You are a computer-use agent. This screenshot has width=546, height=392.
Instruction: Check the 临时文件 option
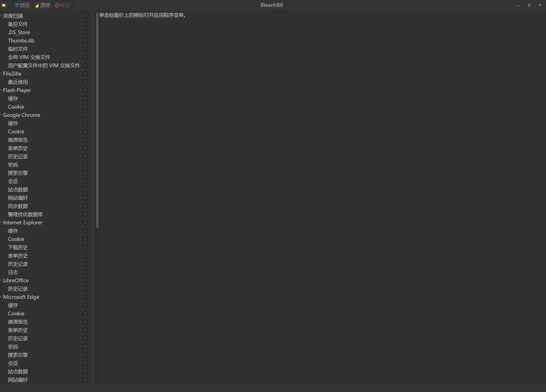point(85,49)
